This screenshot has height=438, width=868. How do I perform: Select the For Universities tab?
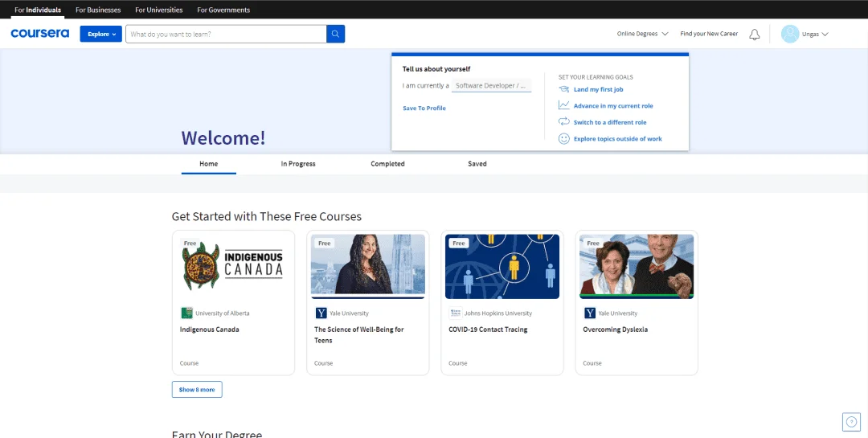(159, 10)
